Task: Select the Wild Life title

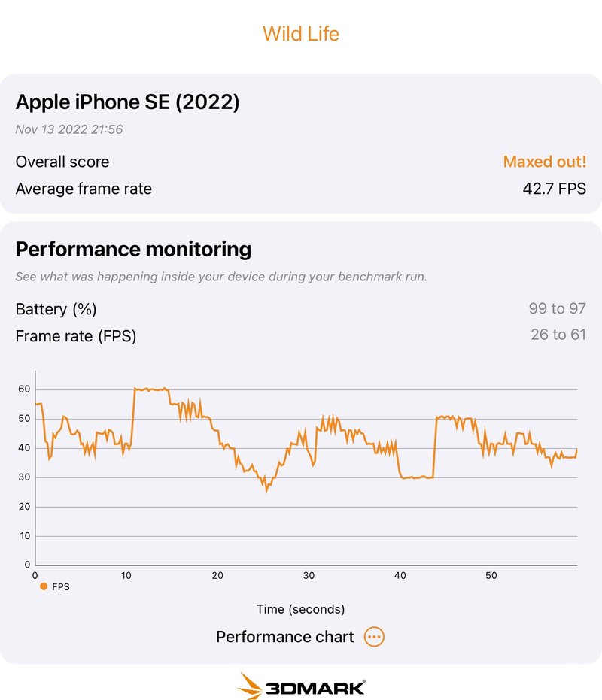Action: point(301,34)
